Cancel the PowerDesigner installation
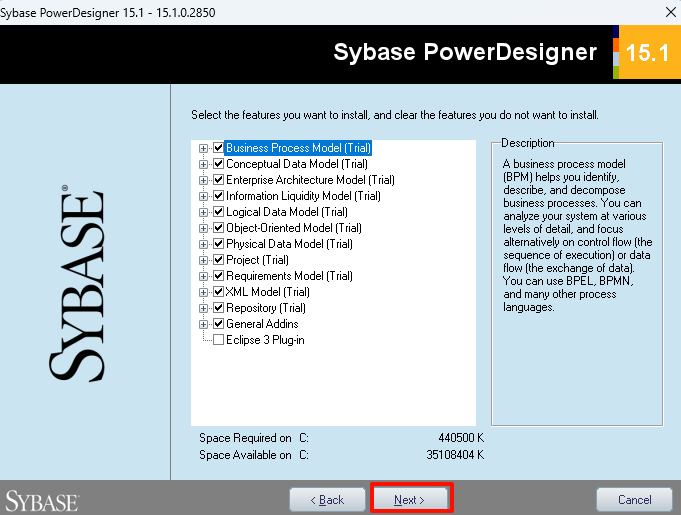The width and height of the screenshot is (681, 515). 635,500
